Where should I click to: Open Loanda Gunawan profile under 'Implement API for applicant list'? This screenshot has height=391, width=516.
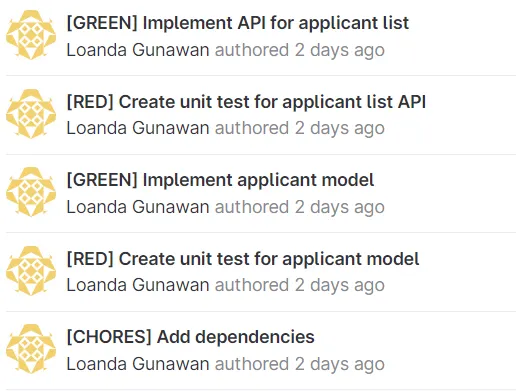[138, 50]
